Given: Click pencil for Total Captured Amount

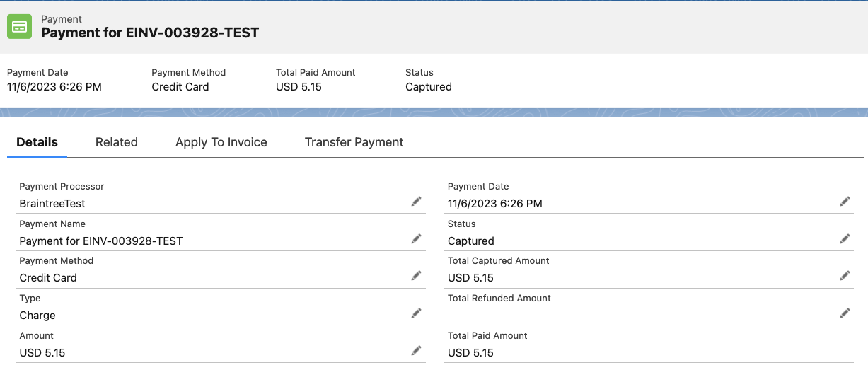Looking at the screenshot, I should tap(845, 276).
